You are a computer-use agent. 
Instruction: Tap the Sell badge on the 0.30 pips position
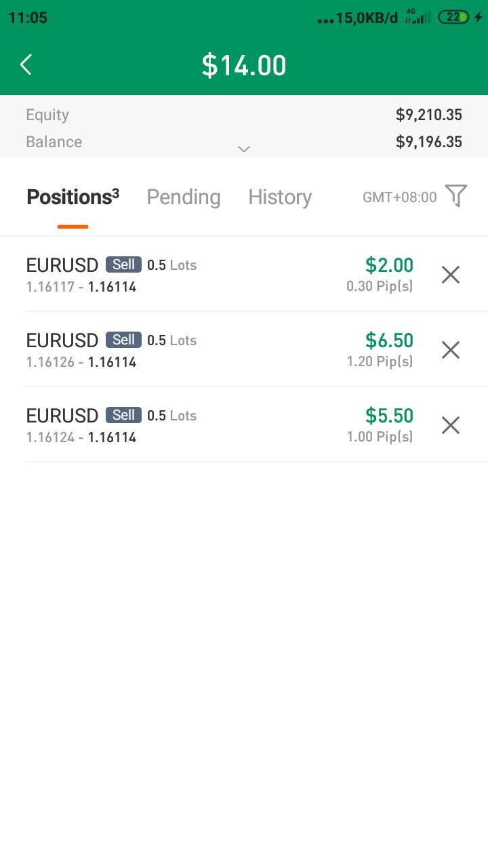tap(123, 264)
